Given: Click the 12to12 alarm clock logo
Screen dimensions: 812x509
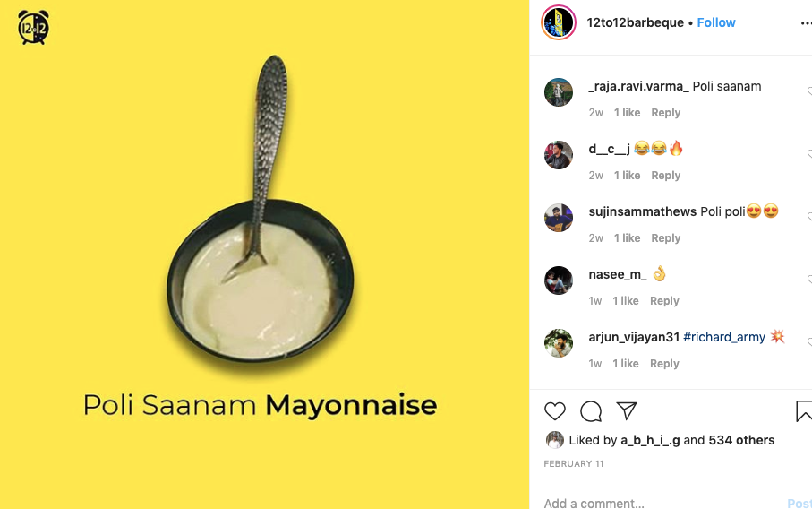Looking at the screenshot, I should (x=34, y=27).
